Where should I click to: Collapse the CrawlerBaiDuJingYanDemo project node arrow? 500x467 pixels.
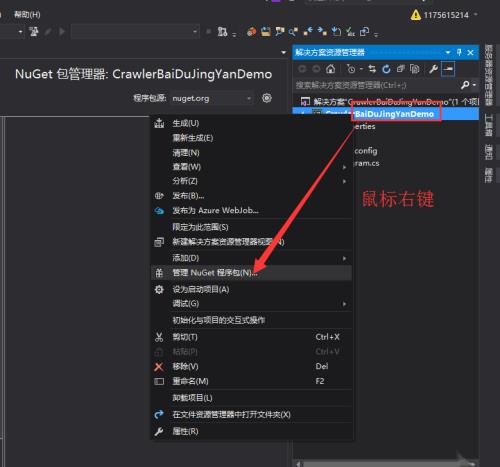click(303, 114)
